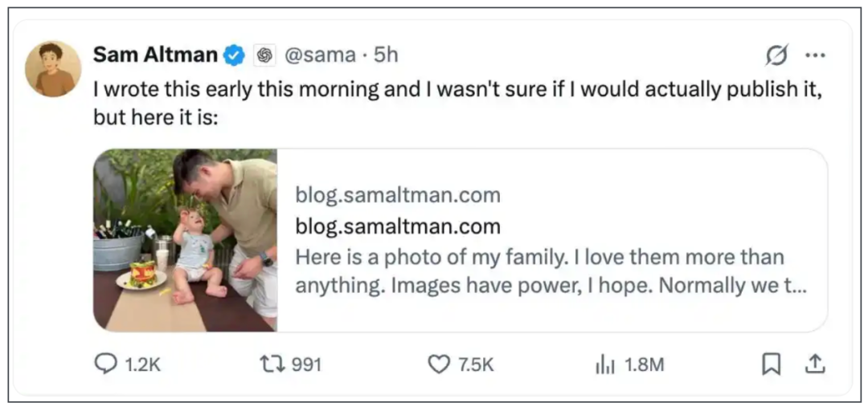Open the view analytics bar chart icon

(x=604, y=365)
